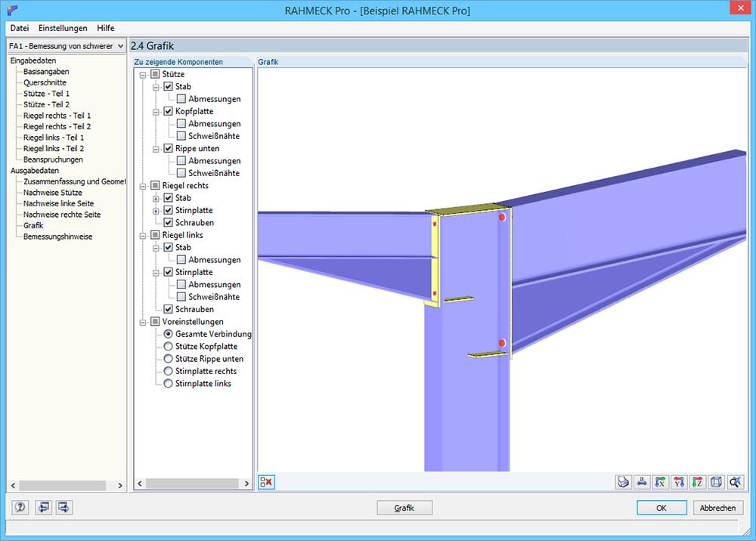Click components tree horizontal scrollbar thumb
This screenshot has height=541, width=756.
point(192,483)
